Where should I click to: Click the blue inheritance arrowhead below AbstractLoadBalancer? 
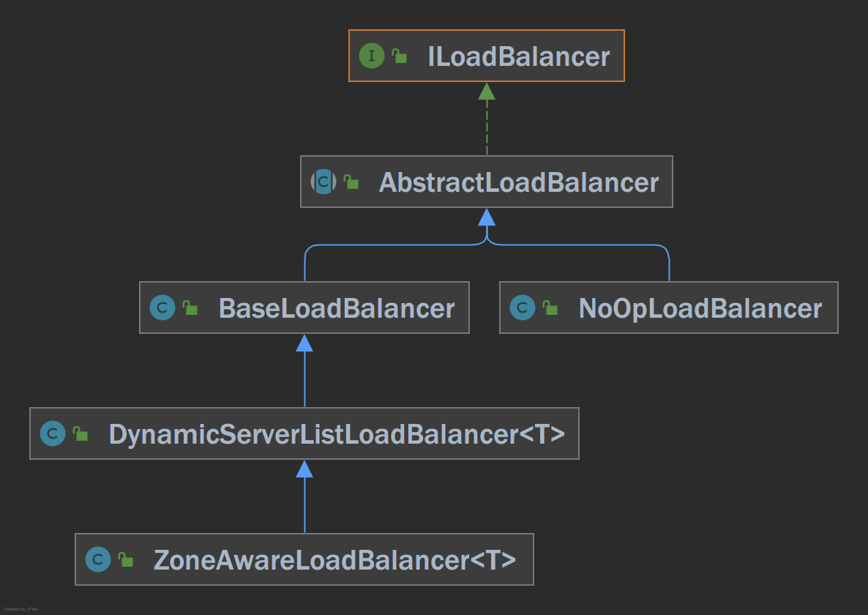click(487, 217)
